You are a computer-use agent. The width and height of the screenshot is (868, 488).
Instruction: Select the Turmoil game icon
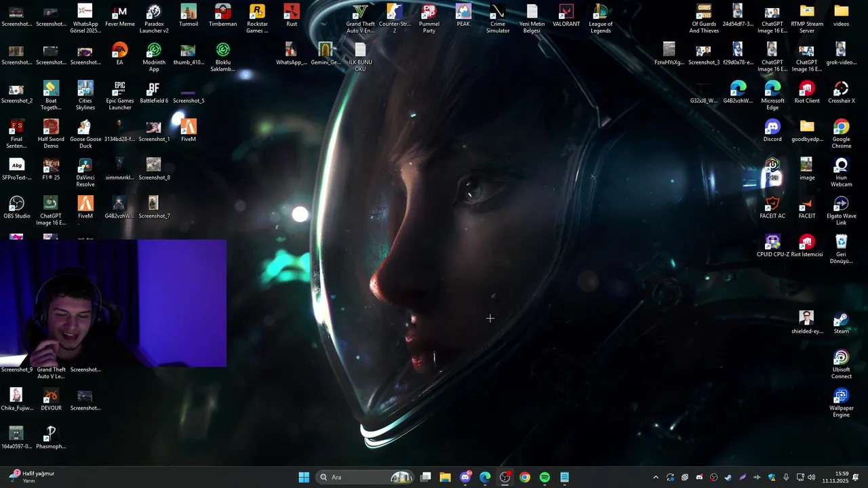coord(189,16)
